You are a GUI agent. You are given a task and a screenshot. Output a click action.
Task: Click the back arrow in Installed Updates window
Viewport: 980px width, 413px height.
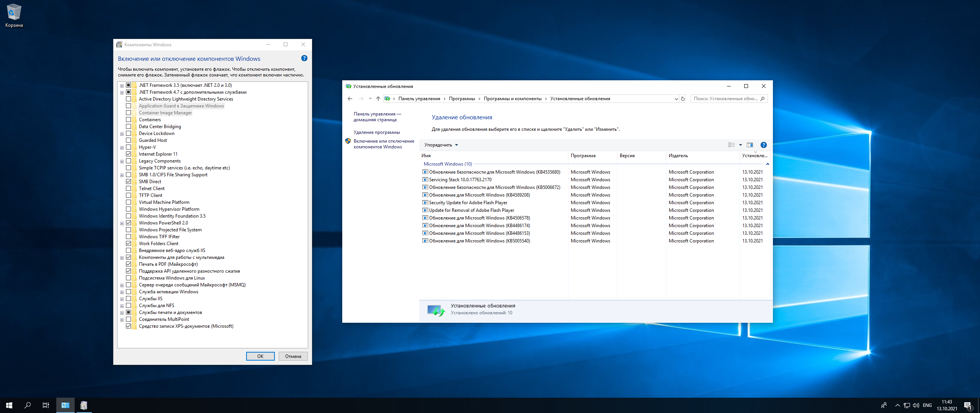(350, 99)
